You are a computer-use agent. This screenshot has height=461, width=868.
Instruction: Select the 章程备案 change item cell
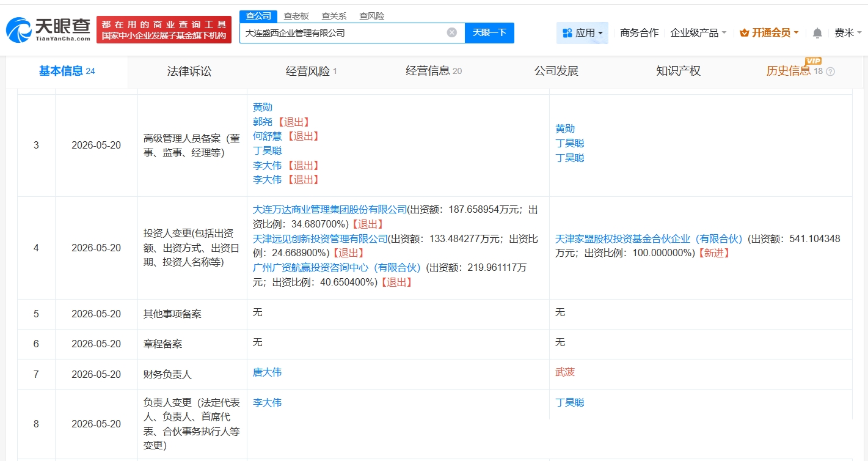click(x=192, y=344)
